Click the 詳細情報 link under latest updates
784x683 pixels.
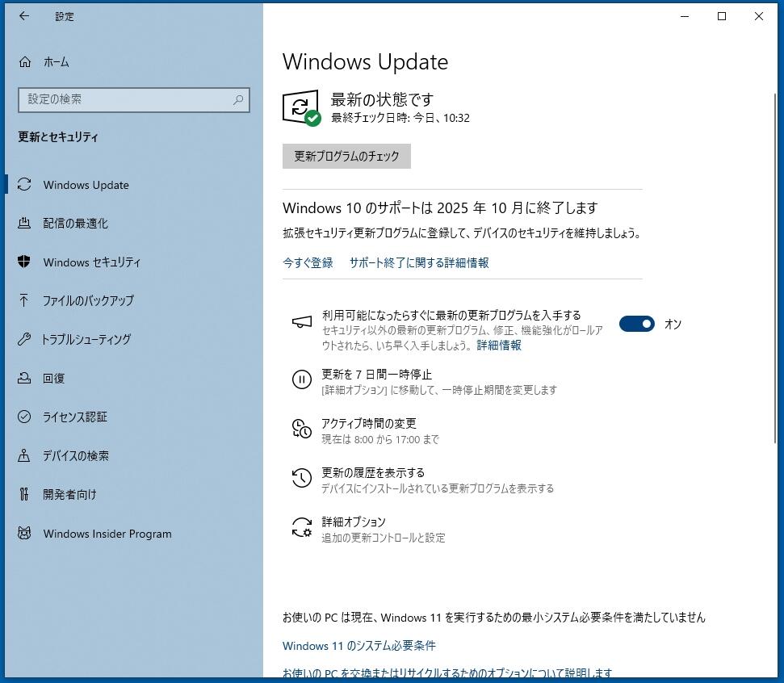(x=499, y=345)
